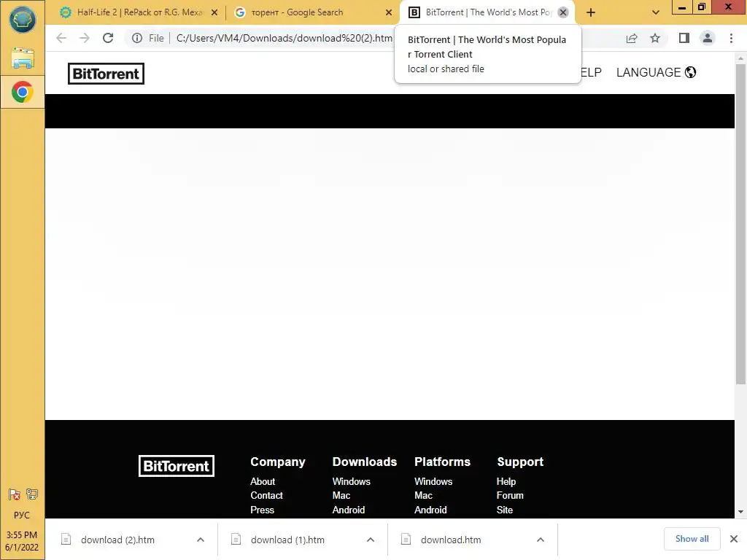Reload the current page
The width and height of the screenshot is (747, 560).
(108, 38)
